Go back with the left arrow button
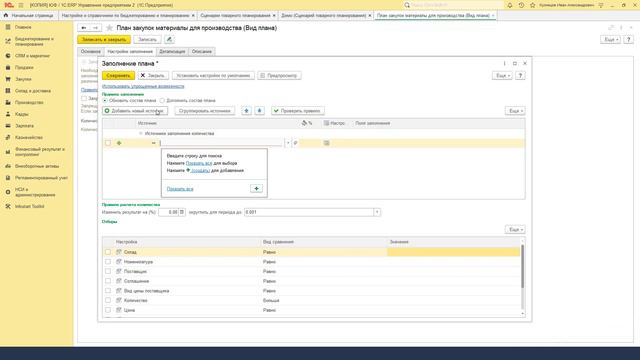The height and width of the screenshot is (360, 640). (84, 28)
